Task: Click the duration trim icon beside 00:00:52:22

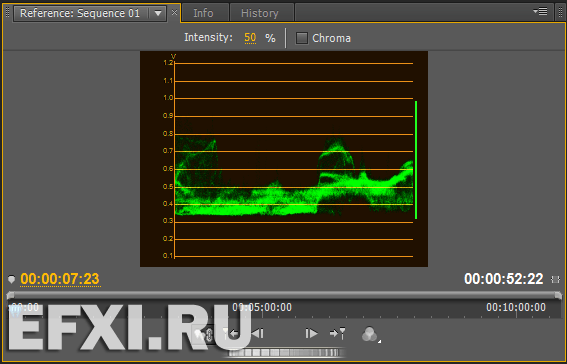Action: (x=555, y=279)
